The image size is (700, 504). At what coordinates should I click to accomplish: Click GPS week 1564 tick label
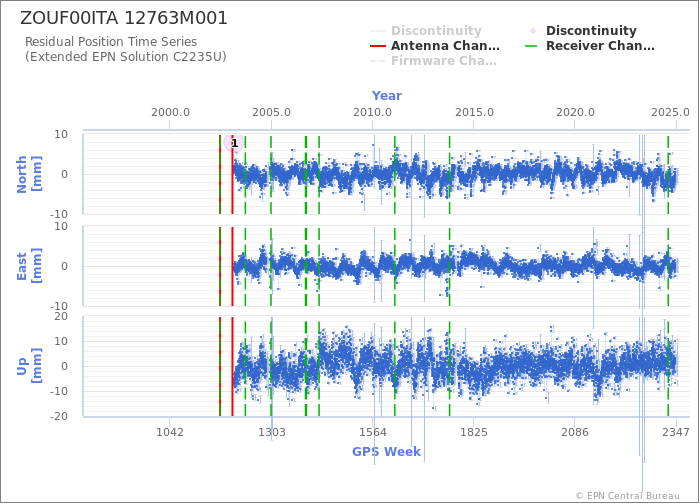(373, 432)
